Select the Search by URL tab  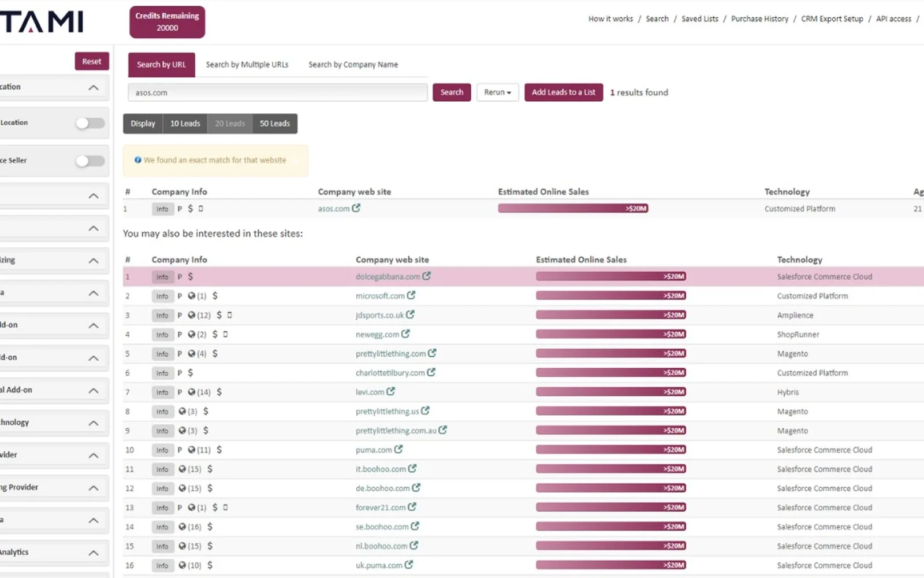tap(162, 65)
